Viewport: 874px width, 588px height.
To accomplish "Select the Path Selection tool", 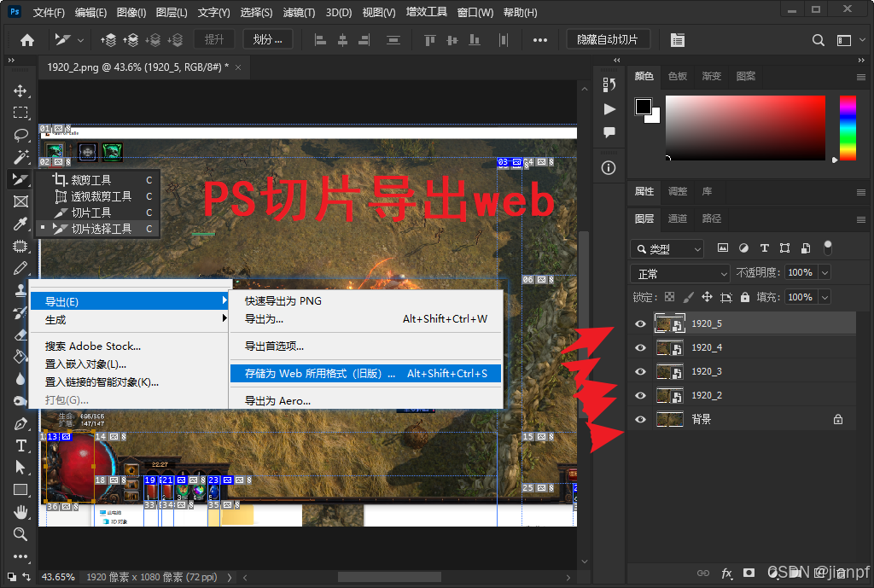I will [20, 467].
